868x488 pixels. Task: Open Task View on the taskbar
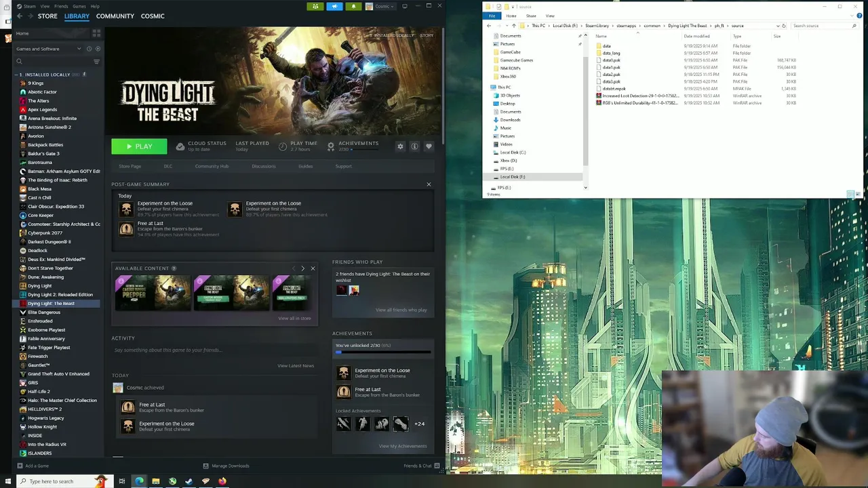coord(122,481)
